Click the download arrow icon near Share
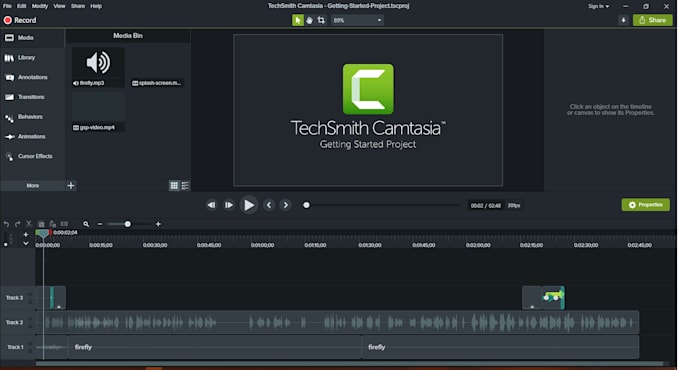The width and height of the screenshot is (680, 370). tap(623, 20)
